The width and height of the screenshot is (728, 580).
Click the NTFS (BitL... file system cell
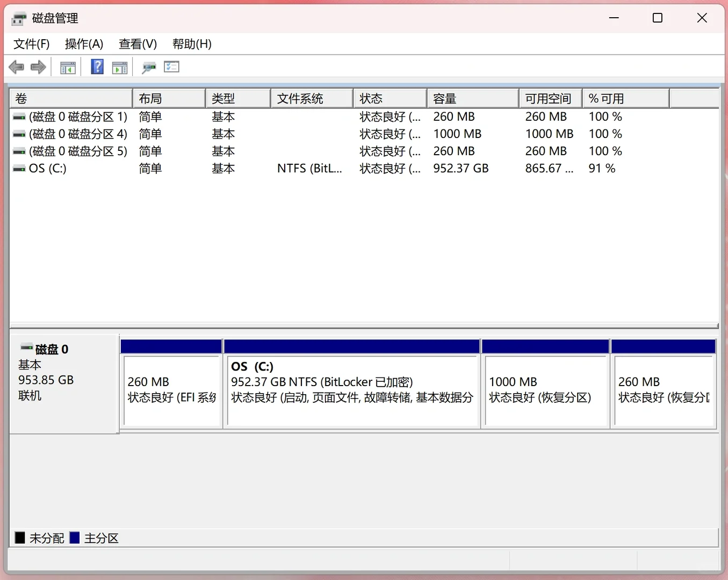[x=309, y=169]
